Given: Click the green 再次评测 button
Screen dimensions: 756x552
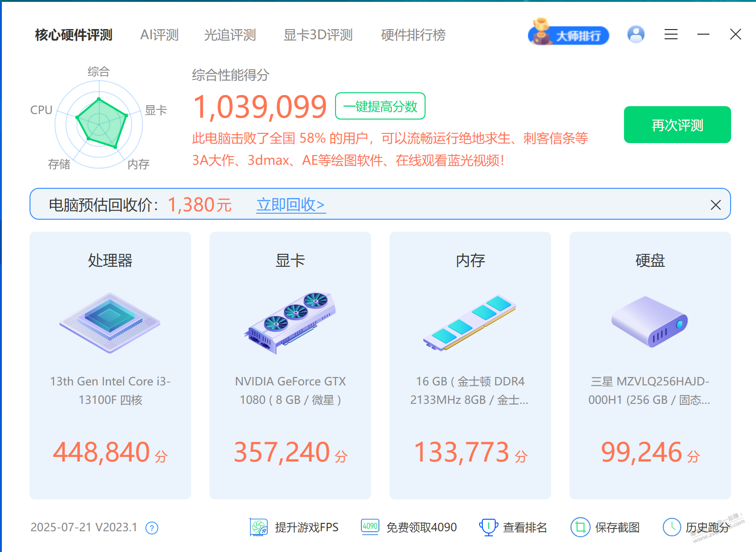Looking at the screenshot, I should click(x=677, y=125).
